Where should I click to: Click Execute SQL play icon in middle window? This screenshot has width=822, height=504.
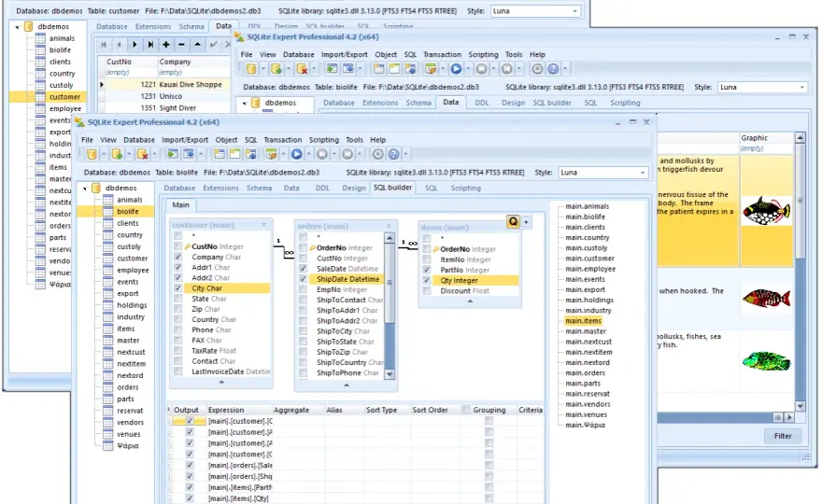point(456,69)
